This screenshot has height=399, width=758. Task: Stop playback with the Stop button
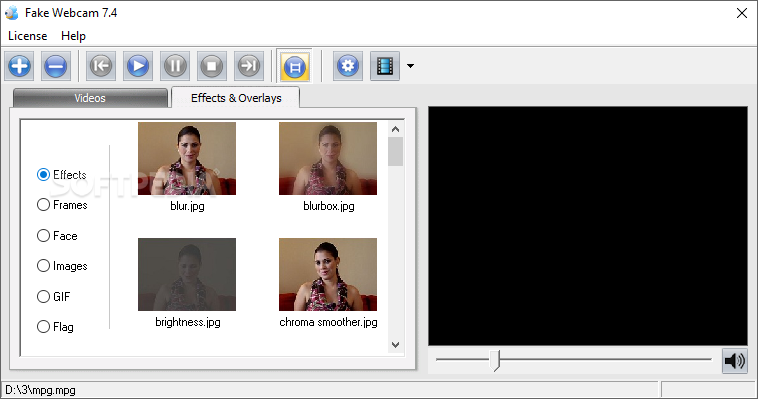pyautogui.click(x=212, y=66)
